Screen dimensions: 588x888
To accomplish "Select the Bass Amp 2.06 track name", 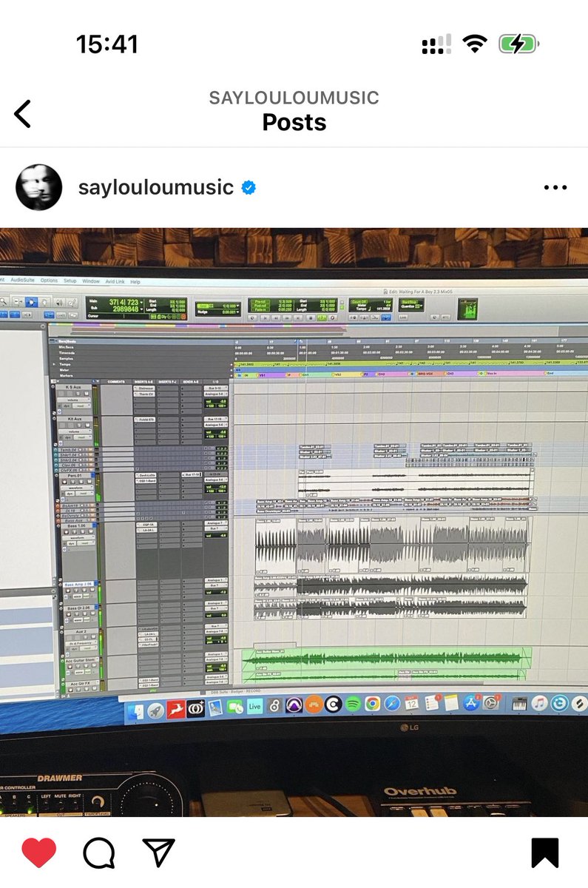I will tap(78, 584).
